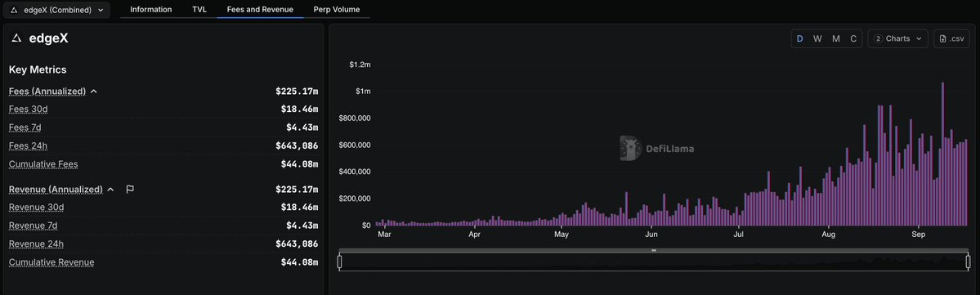
Task: Collapse the Fees (Annualized) section chevron
Action: 94,92
